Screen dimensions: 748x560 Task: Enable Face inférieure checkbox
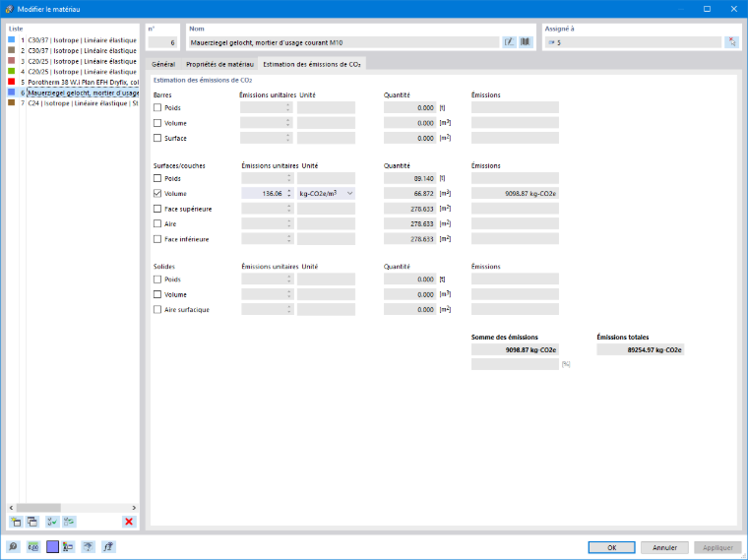157,239
